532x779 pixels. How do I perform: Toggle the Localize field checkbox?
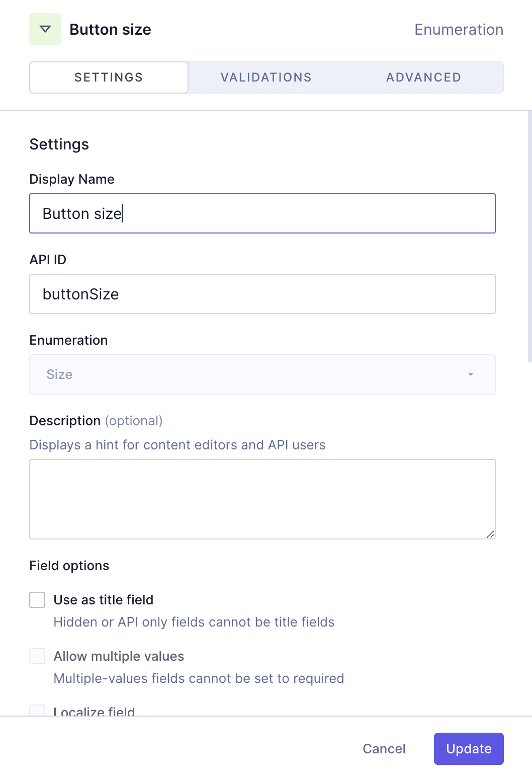[37, 710]
